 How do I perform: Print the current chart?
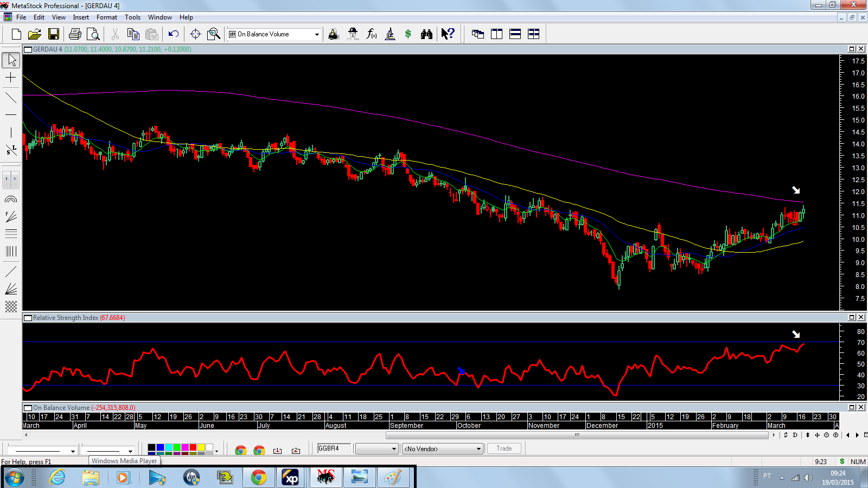[x=75, y=34]
